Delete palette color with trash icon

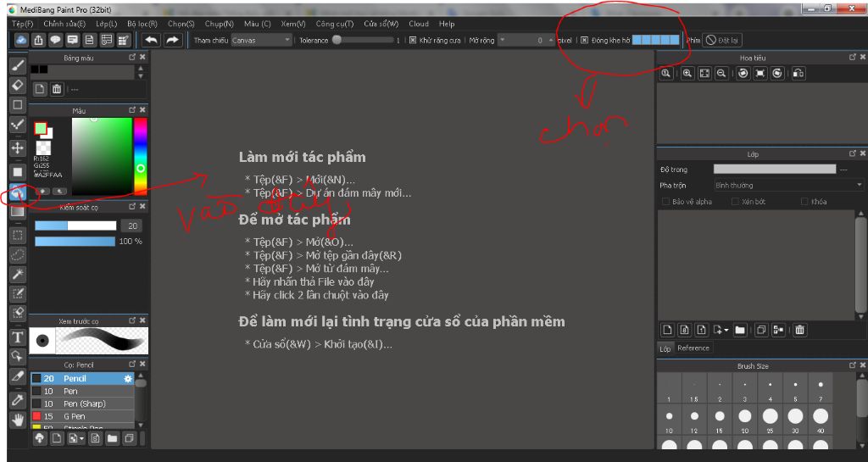pos(57,88)
